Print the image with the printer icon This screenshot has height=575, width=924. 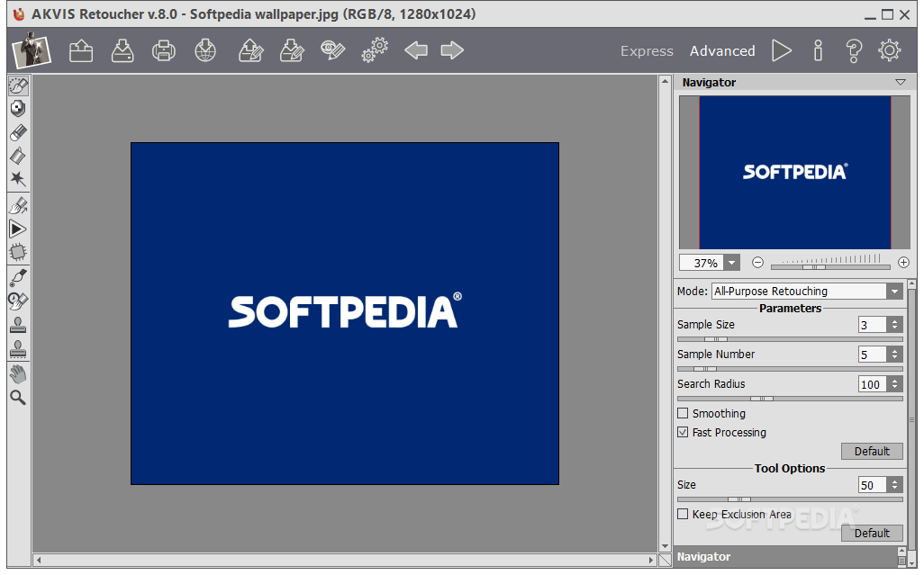click(163, 50)
